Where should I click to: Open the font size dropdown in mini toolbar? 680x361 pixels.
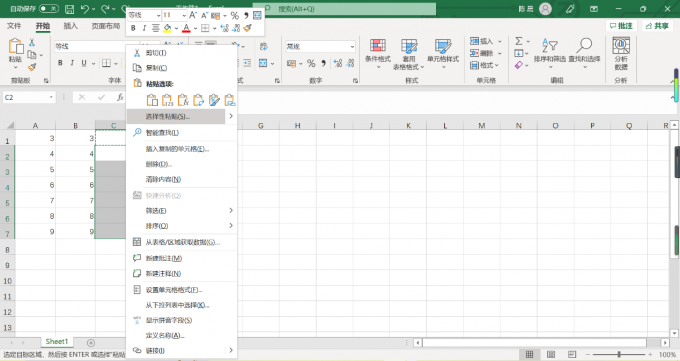[x=184, y=15]
